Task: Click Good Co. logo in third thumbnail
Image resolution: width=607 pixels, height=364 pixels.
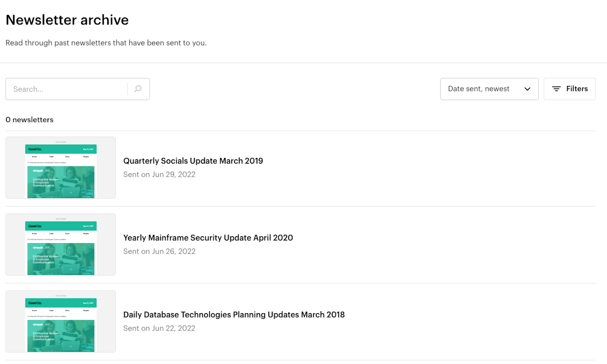Action: click(x=35, y=303)
